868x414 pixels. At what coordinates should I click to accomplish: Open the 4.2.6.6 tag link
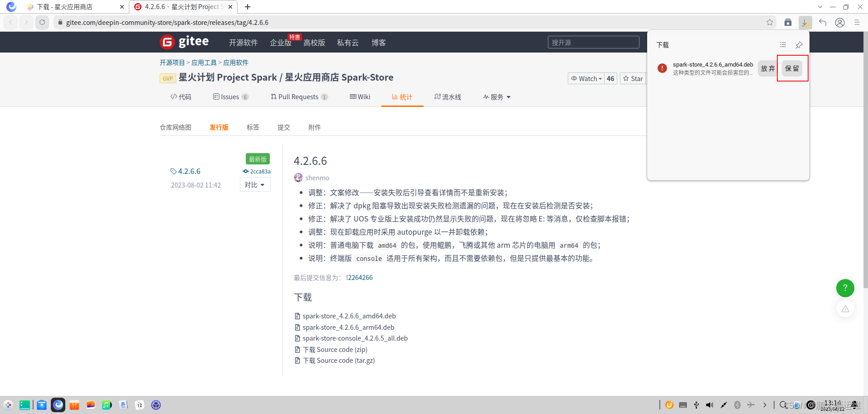click(x=185, y=171)
